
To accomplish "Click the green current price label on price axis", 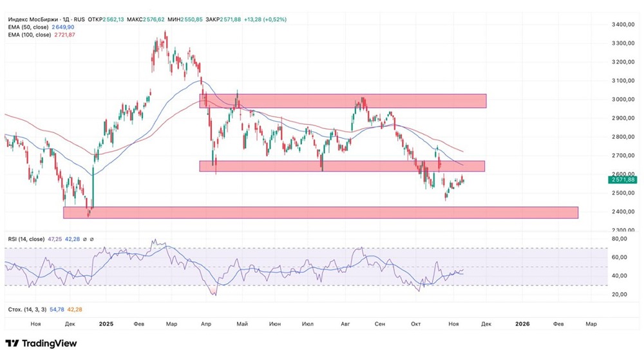I will pos(623,179).
